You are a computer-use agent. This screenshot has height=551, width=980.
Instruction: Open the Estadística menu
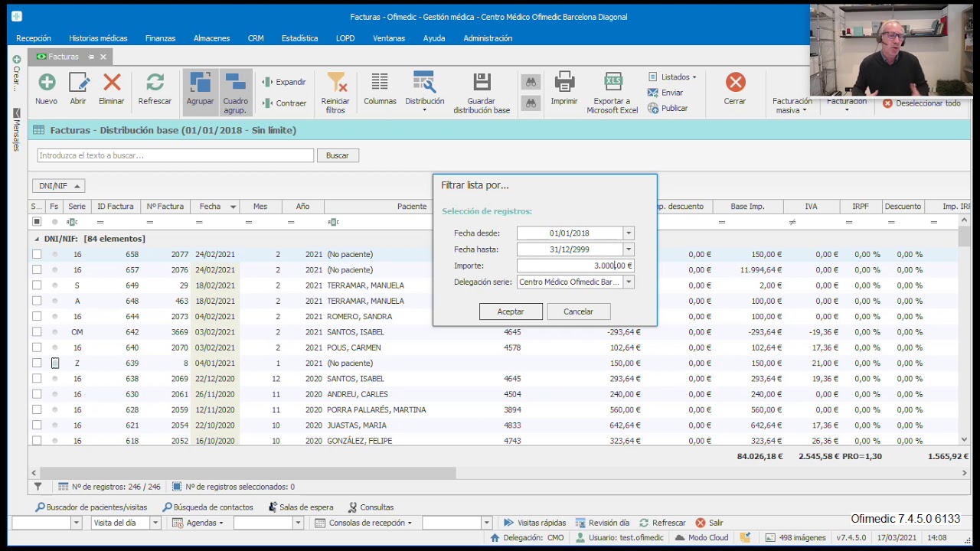click(x=299, y=38)
